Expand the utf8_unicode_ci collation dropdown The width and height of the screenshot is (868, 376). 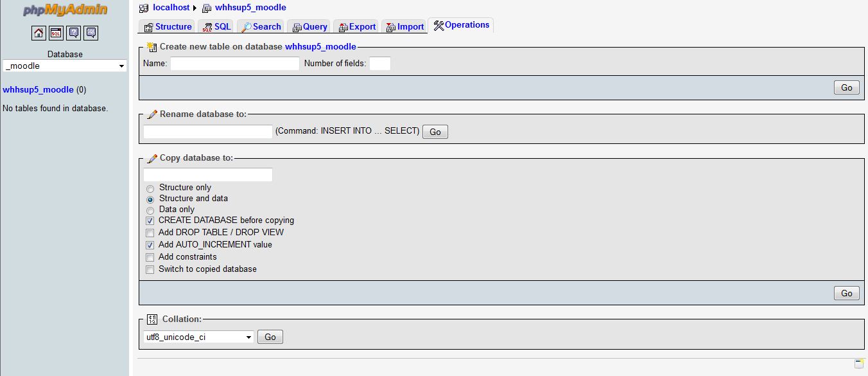pos(199,337)
